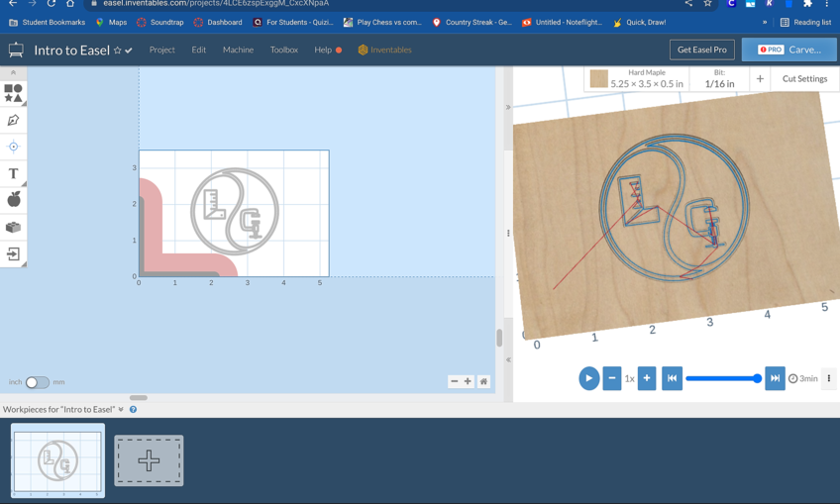Open the icon library (apple)

pyautogui.click(x=13, y=200)
